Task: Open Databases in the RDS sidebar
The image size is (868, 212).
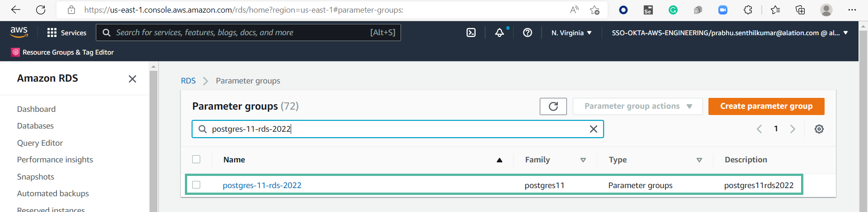Action: (x=35, y=126)
